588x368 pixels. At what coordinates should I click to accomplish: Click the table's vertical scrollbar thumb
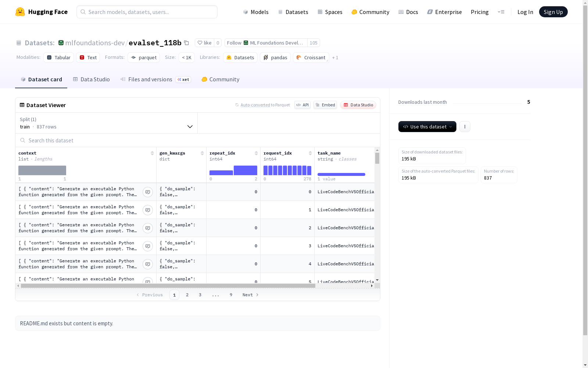(x=377, y=158)
